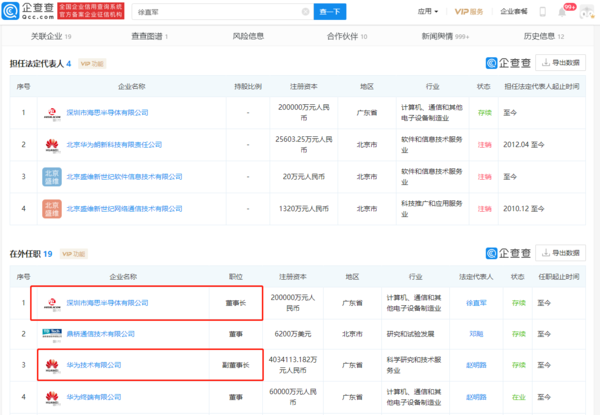The height and width of the screenshot is (415, 600).
Task: Click the 20万元人民币 capital cell
Action: pyautogui.click(x=304, y=177)
